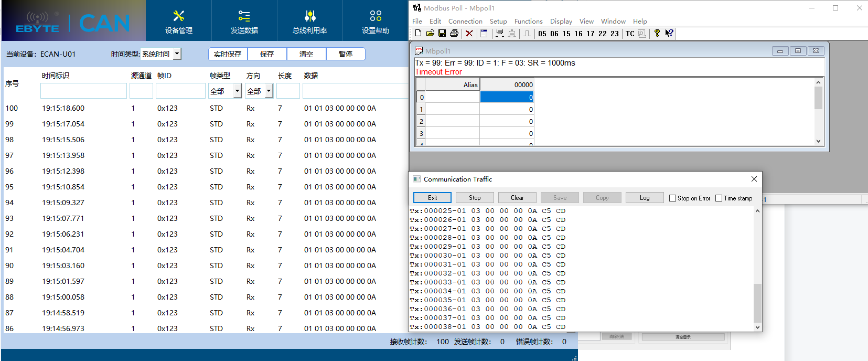The image size is (868, 361).
Task: Click the 帧ID filter input field
Action: tap(180, 91)
